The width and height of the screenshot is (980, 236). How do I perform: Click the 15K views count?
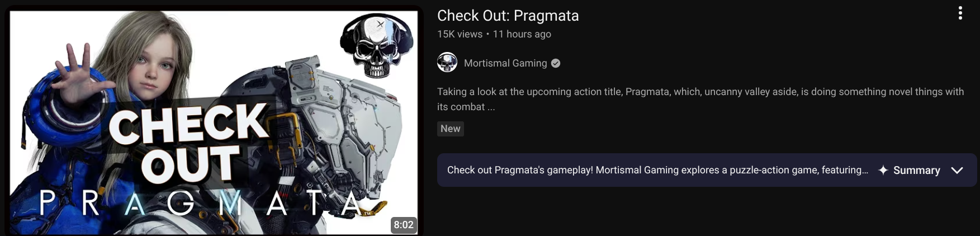click(x=460, y=34)
